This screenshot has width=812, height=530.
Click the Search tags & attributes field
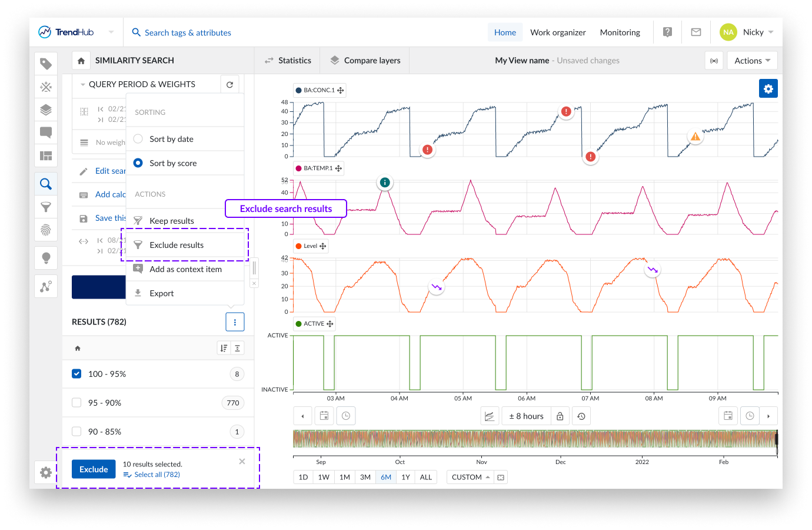pos(188,33)
